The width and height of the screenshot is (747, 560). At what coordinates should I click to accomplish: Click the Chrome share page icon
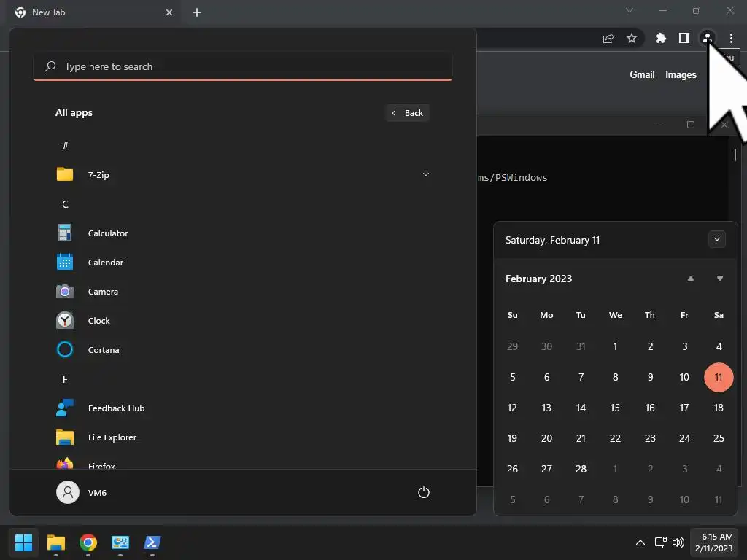[x=608, y=38]
